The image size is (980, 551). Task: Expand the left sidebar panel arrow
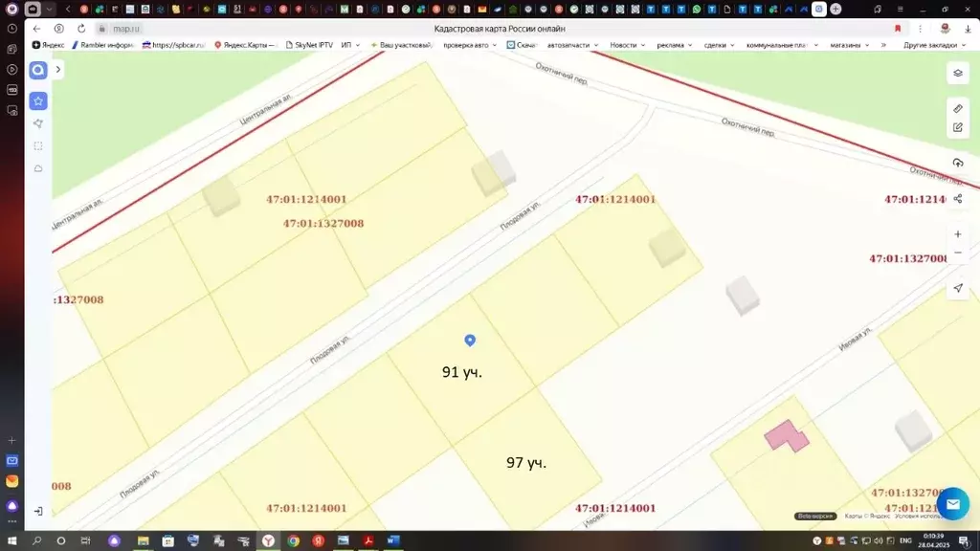[58, 69]
